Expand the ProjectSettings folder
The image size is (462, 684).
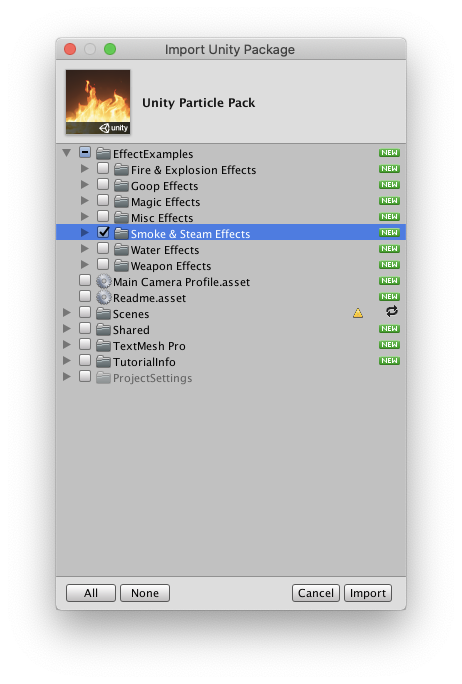point(67,376)
